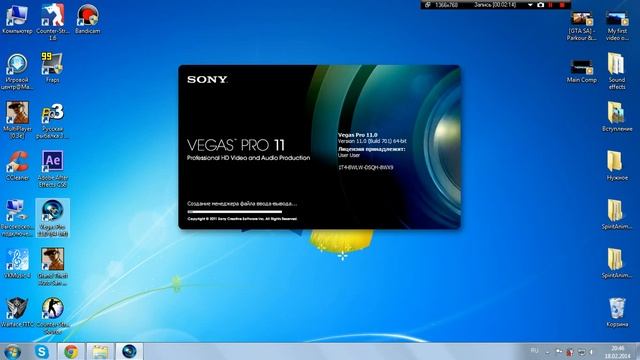Open the Bandicam recording bar dropdown arrow

point(530,5)
